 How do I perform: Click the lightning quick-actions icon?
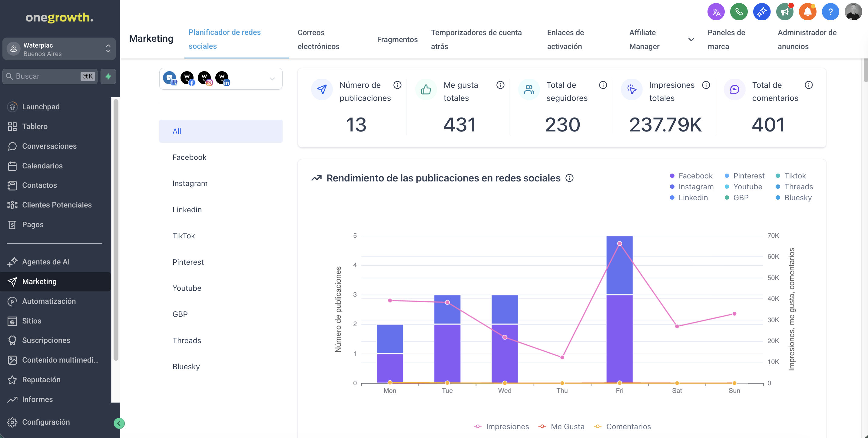(x=108, y=76)
